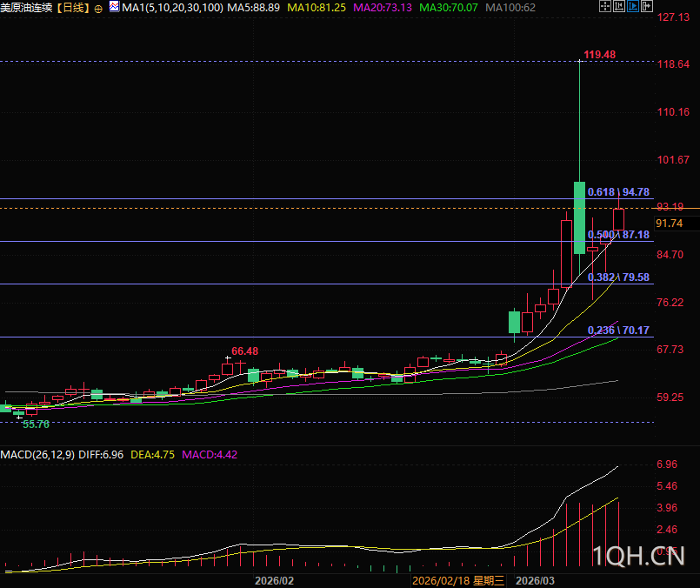Click the 2026/03 date axis label
The height and width of the screenshot is (588, 700).
[x=535, y=581]
